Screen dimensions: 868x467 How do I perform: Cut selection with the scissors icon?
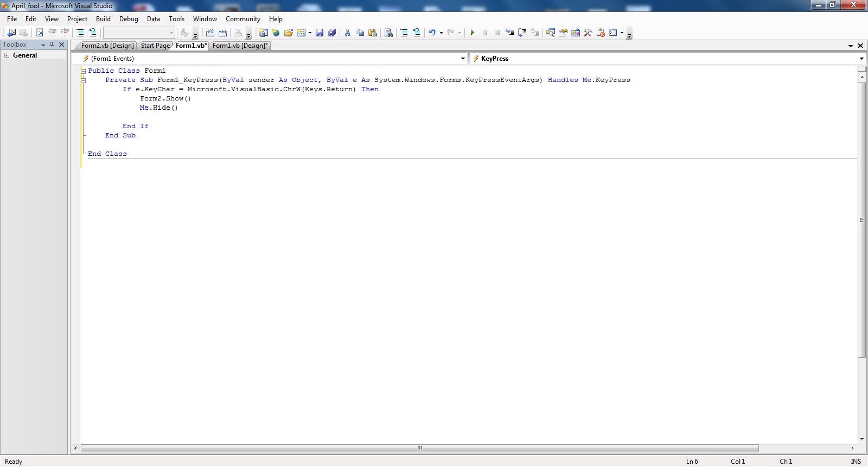(x=347, y=33)
